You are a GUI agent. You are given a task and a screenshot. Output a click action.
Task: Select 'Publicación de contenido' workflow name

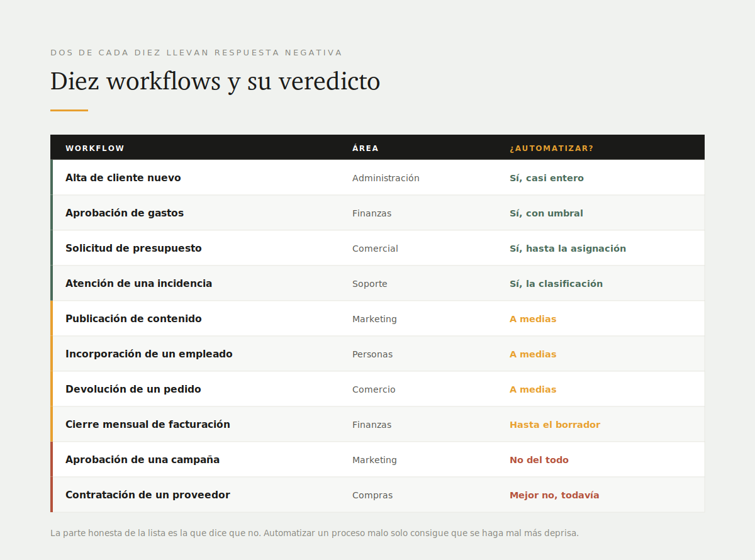pos(133,319)
